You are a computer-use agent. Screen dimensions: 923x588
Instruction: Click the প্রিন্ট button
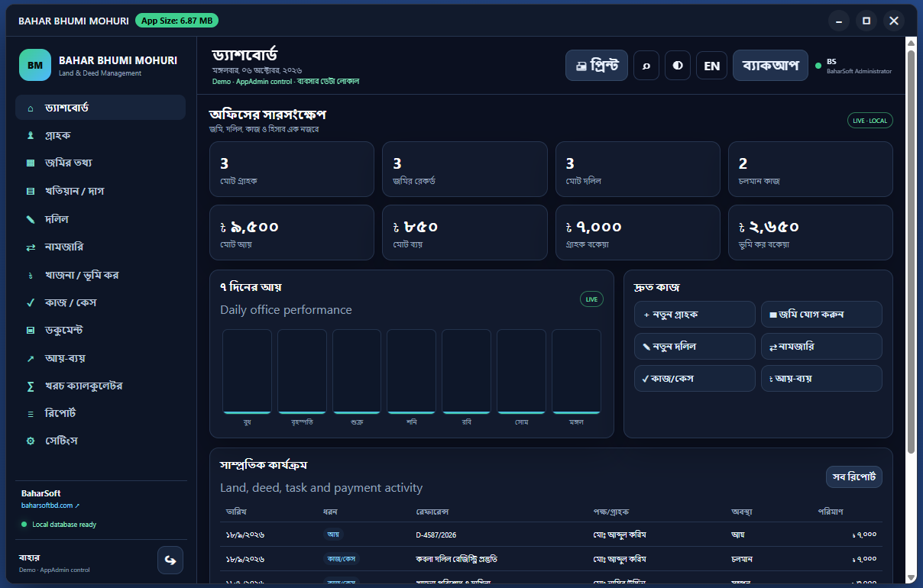tap(597, 66)
